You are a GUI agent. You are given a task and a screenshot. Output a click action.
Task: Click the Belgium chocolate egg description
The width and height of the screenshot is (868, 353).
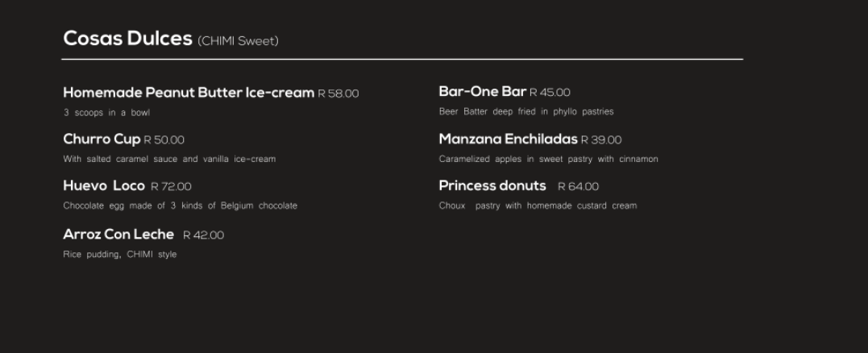click(x=180, y=206)
